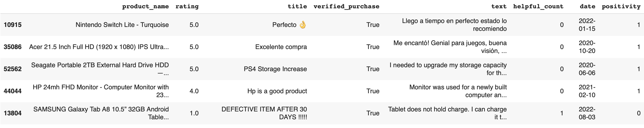The image size is (644, 128).
Task: Click the Nintendo Switch Lite - Turquoise cell
Action: [122, 25]
